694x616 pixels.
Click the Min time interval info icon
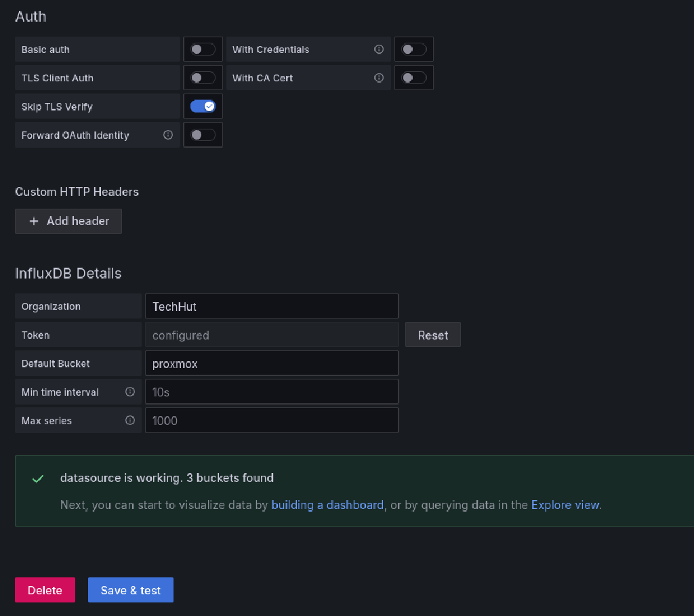[131, 392]
